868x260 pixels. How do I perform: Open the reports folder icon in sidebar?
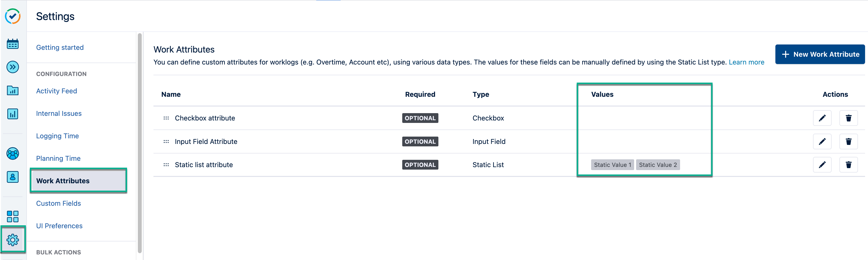point(12,90)
